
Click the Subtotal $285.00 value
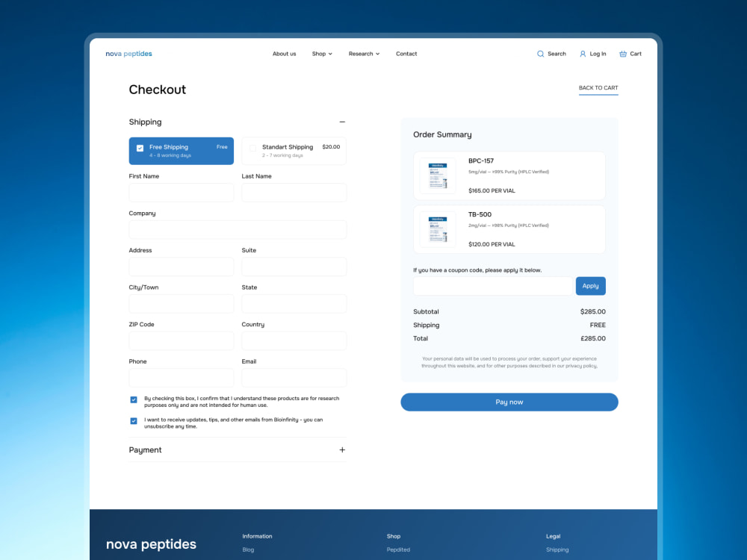click(592, 311)
